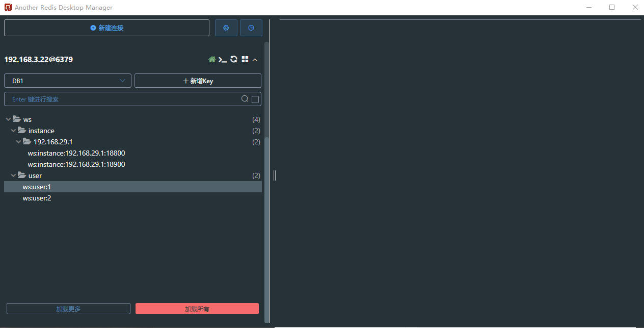Open the application settings gear
Image resolution: width=644 pixels, height=328 pixels.
(x=226, y=28)
